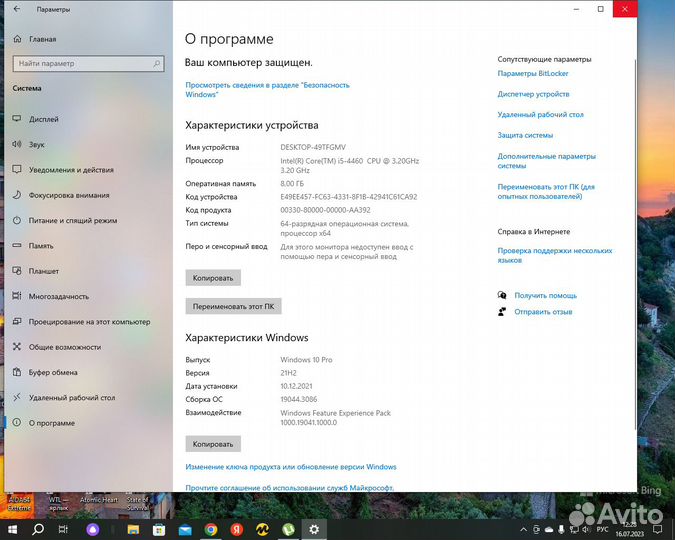Open the Atomic Heart desktop shortcut

(x=99, y=500)
